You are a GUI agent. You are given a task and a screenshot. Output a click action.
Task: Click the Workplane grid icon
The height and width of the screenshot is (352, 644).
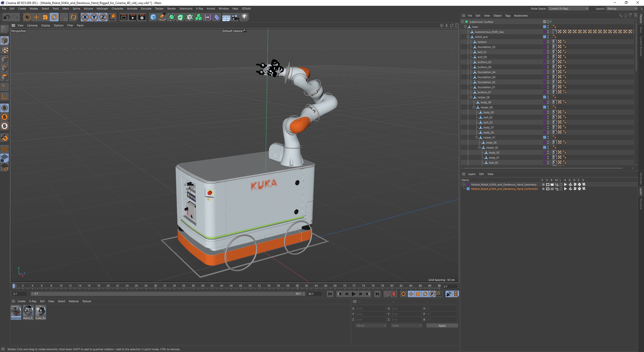coord(5,149)
